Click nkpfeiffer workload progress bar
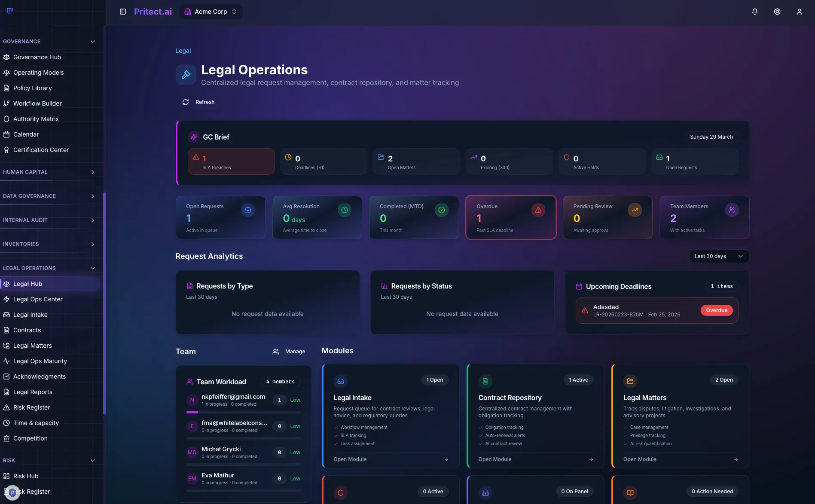This screenshot has height=504, width=815. (x=244, y=412)
